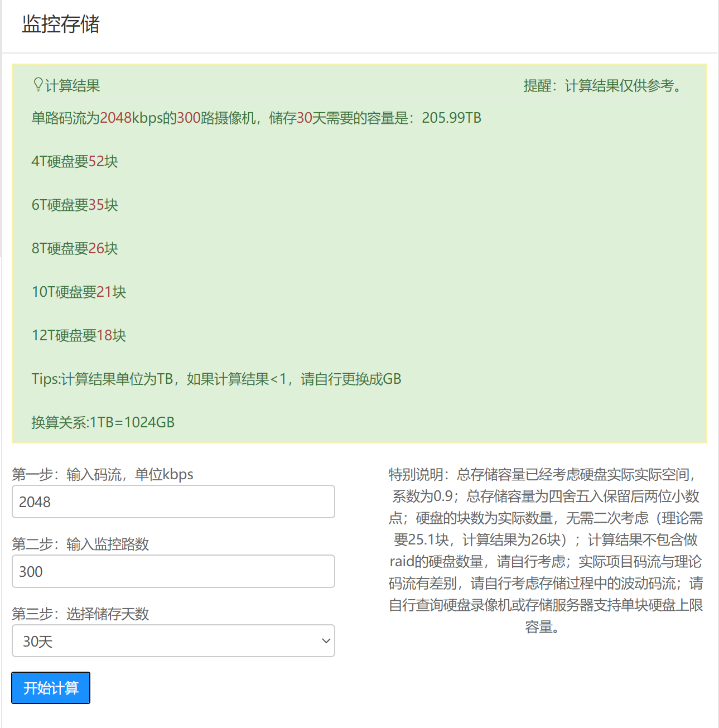The image size is (719, 728).
Task: Select the 10T硬盘要21块 result line
Action: coord(79,292)
